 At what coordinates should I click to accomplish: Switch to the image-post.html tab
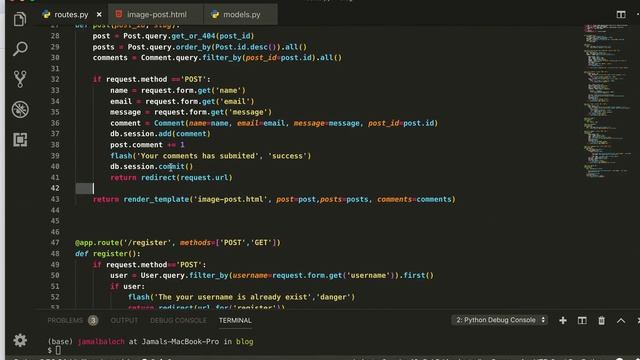156,15
